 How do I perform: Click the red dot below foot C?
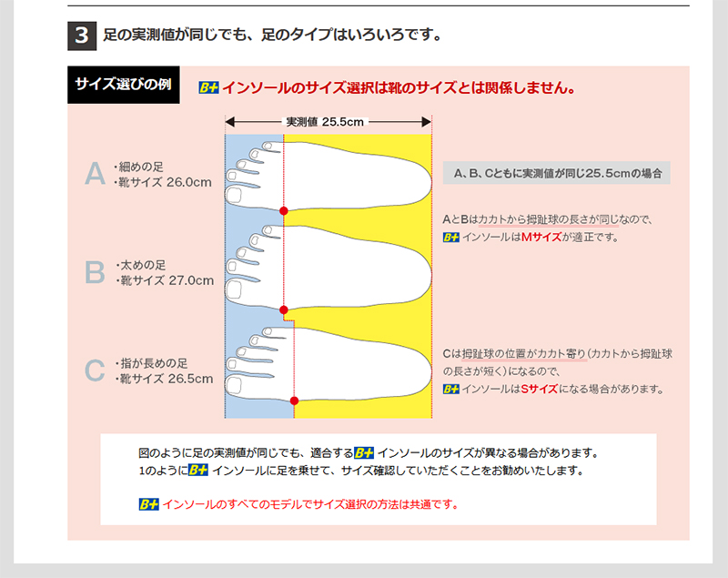pos(294,401)
